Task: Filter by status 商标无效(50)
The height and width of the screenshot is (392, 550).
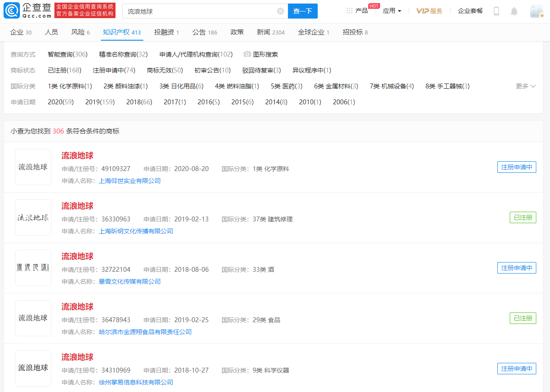Action: click(165, 70)
